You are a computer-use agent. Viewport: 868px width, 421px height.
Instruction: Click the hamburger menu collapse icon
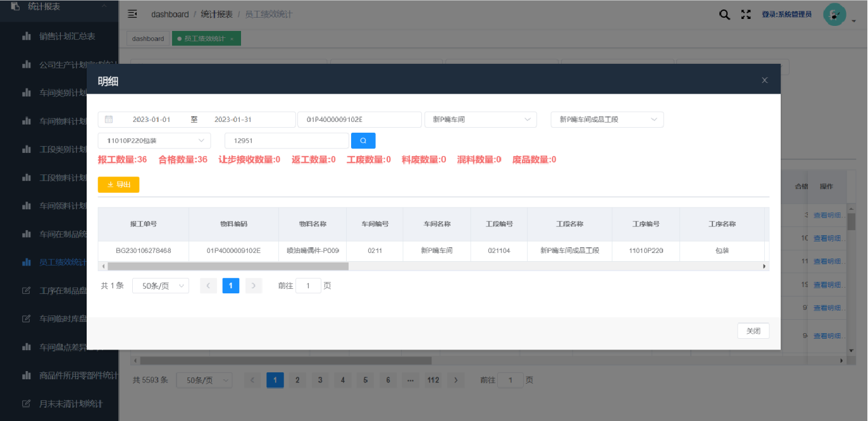pyautogui.click(x=132, y=14)
